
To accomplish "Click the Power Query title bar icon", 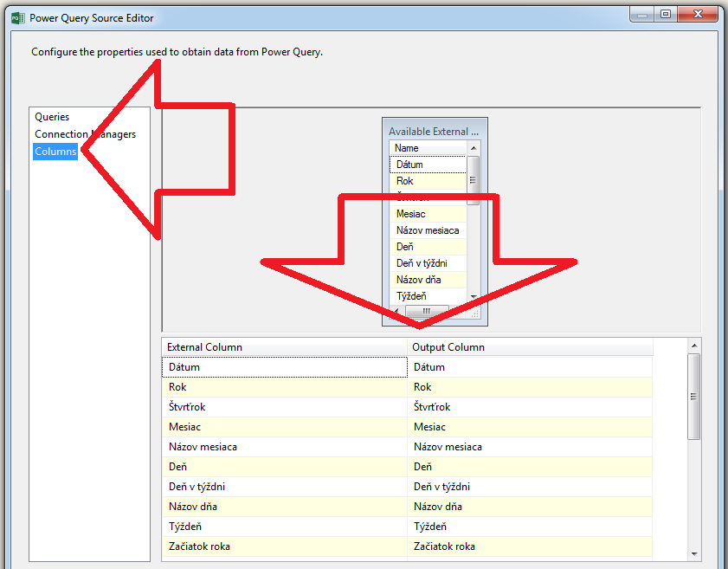I will [17, 18].
